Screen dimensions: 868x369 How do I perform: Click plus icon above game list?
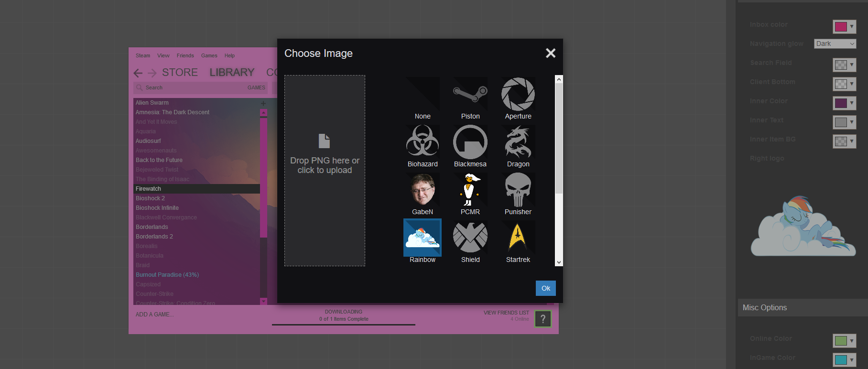[x=263, y=103]
